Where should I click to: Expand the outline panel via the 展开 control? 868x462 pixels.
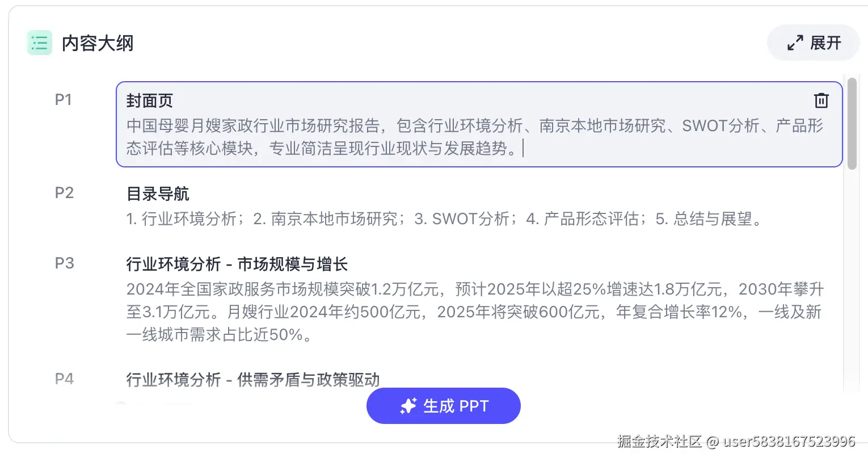(x=813, y=42)
